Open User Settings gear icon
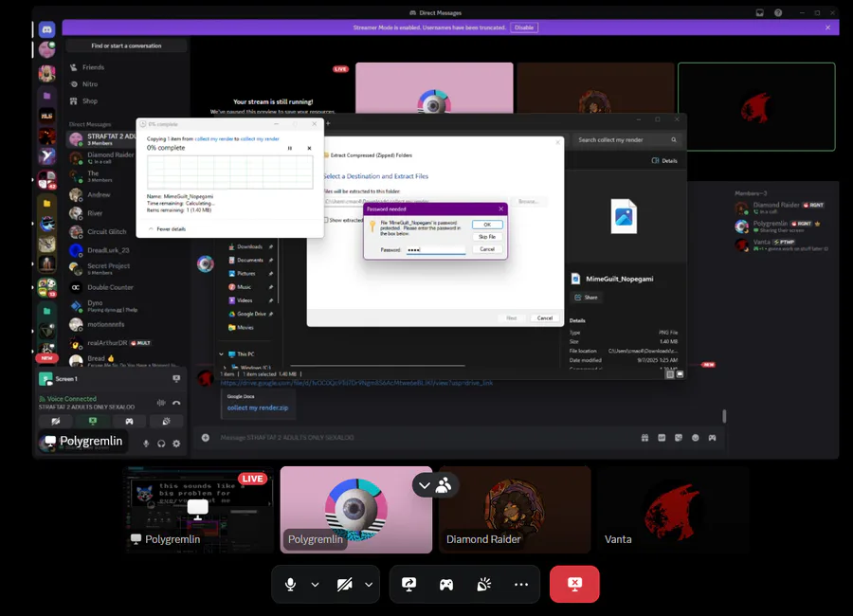The height and width of the screenshot is (616, 853). tap(176, 444)
